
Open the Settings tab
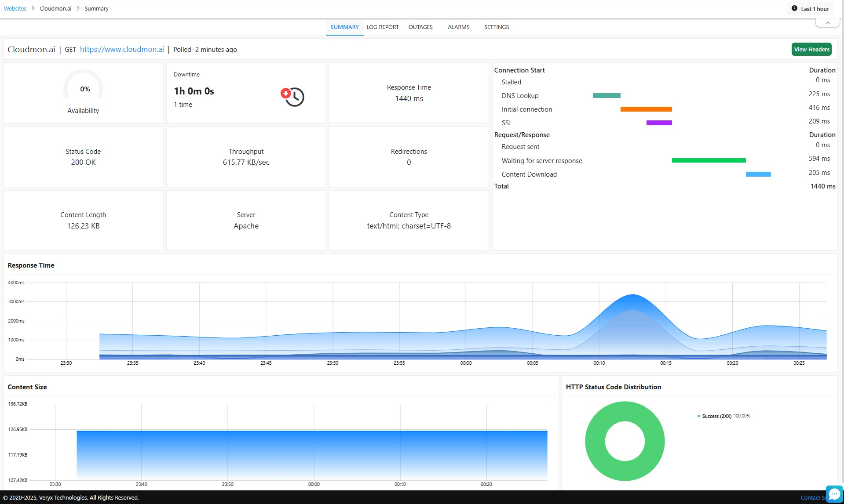click(x=496, y=27)
